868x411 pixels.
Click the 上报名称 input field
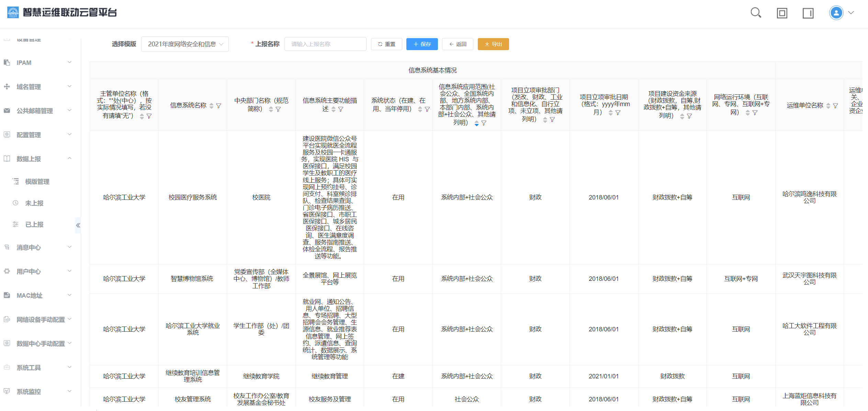click(325, 44)
